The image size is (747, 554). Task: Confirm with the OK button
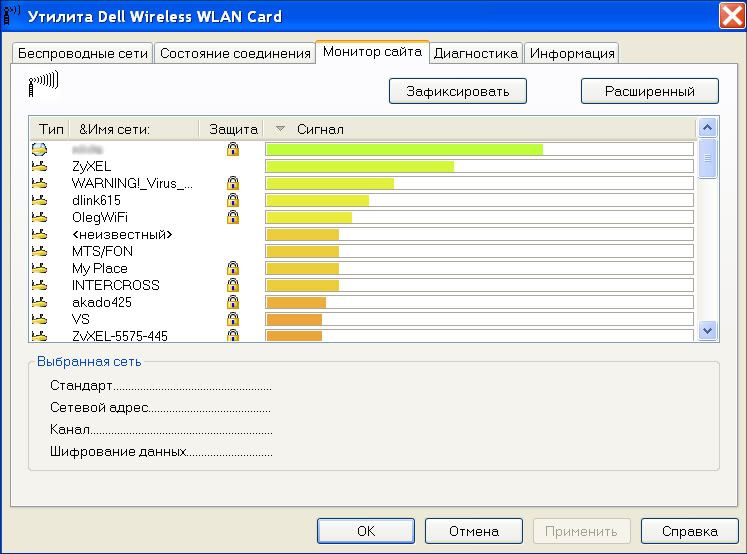(366, 531)
